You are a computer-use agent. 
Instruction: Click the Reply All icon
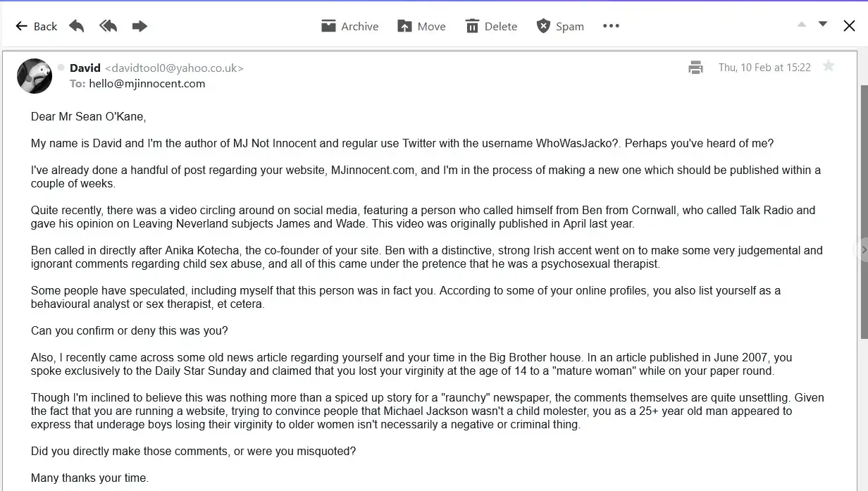(108, 26)
